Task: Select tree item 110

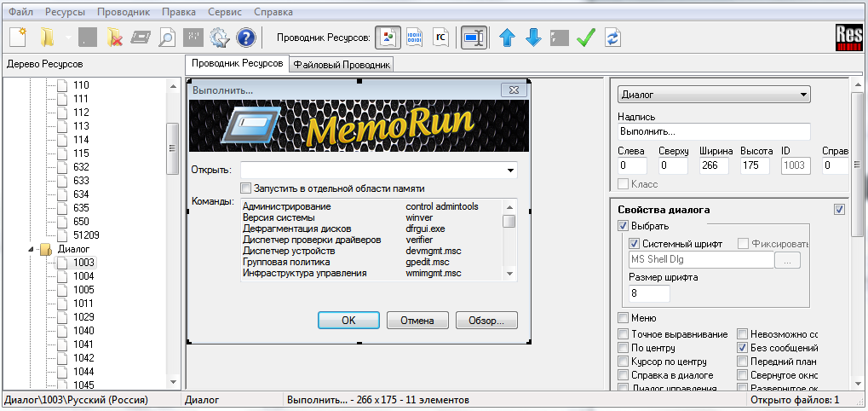Action: click(x=81, y=85)
